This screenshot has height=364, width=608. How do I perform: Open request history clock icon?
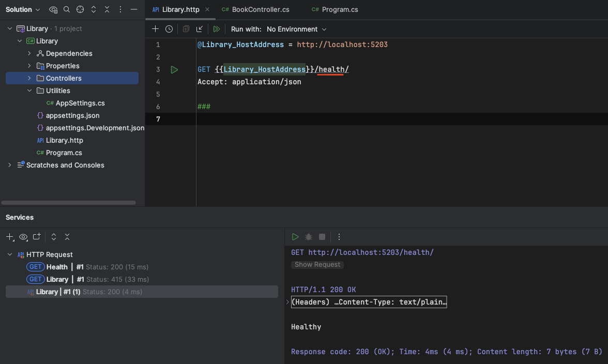coord(169,29)
